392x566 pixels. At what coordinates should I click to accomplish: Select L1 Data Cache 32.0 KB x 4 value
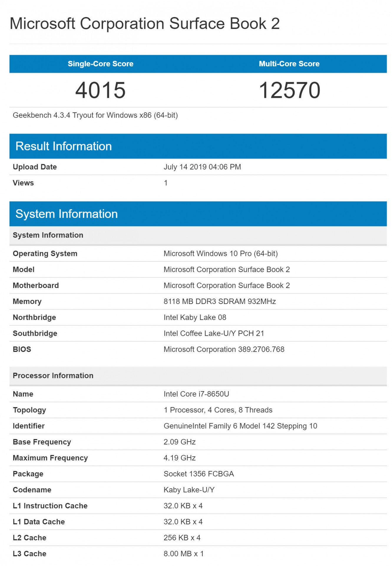(x=183, y=522)
